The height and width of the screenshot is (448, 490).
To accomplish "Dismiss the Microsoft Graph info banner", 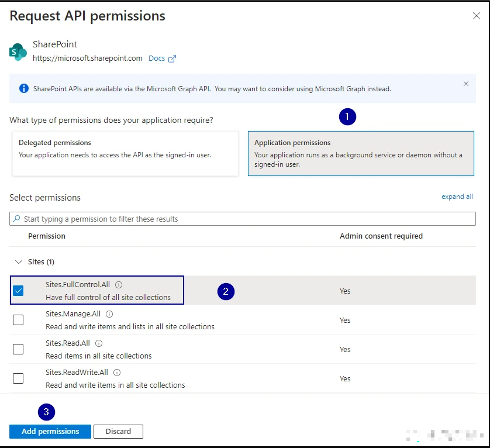I will 466,84.
